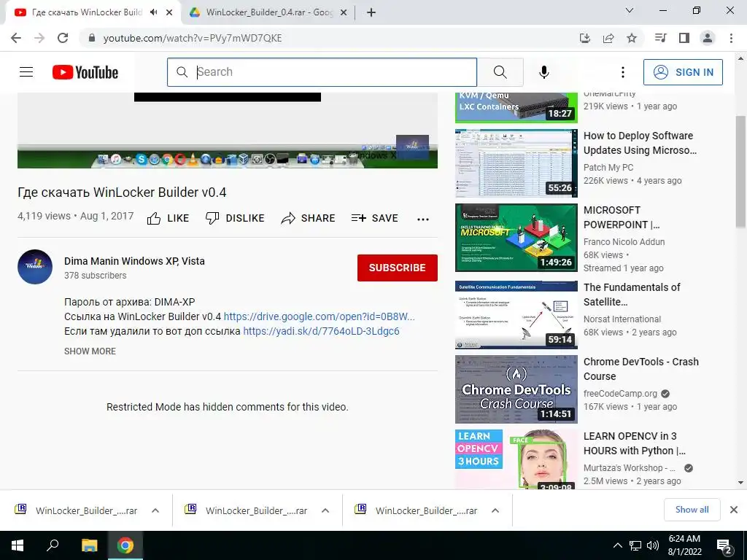Like the WinLocker Builder video

click(x=168, y=218)
